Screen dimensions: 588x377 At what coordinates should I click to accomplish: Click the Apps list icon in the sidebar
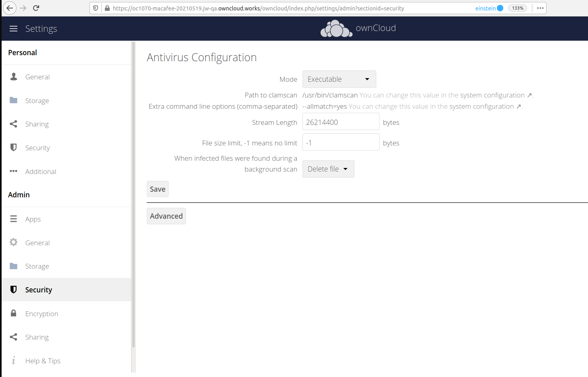pyautogui.click(x=13, y=219)
